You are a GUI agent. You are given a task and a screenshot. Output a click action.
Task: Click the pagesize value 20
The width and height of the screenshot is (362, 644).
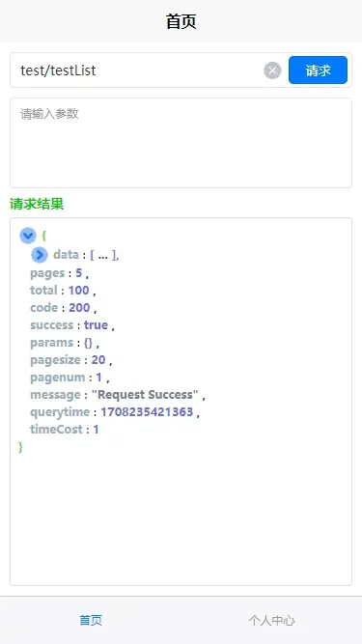click(x=98, y=360)
